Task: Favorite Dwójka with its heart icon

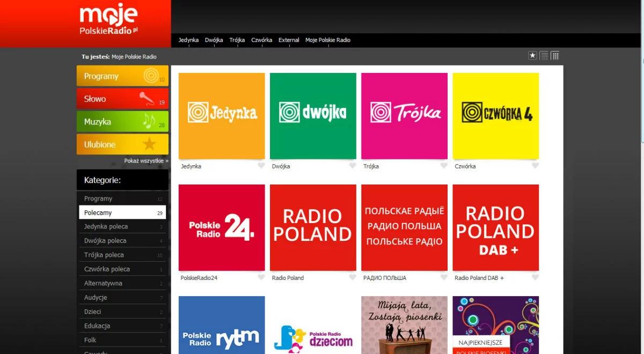Action: coord(353,166)
